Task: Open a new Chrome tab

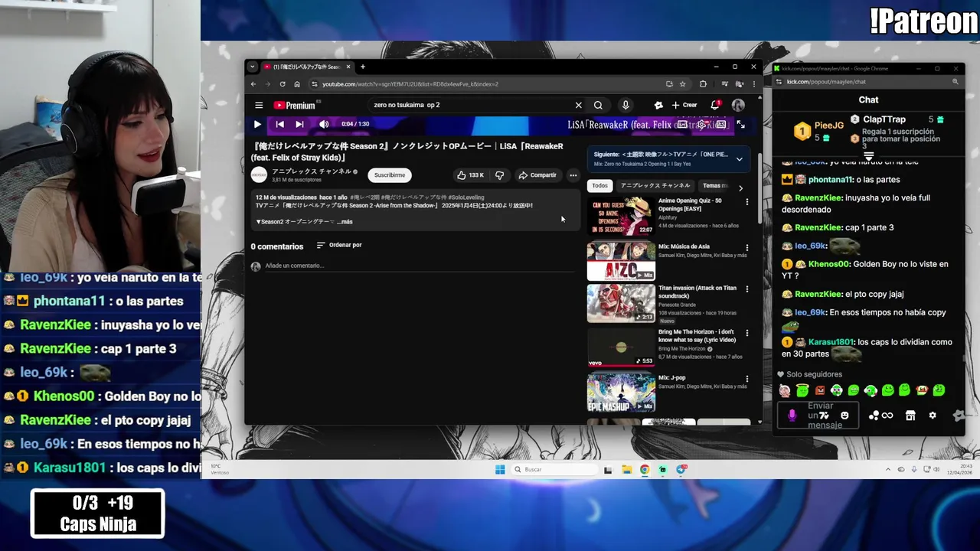Action: (363, 67)
